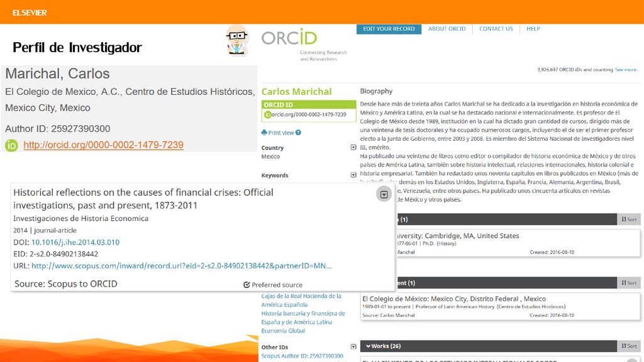The height and width of the screenshot is (362, 644).
Task: Expand the work details arrow button in popup
Action: point(384,194)
